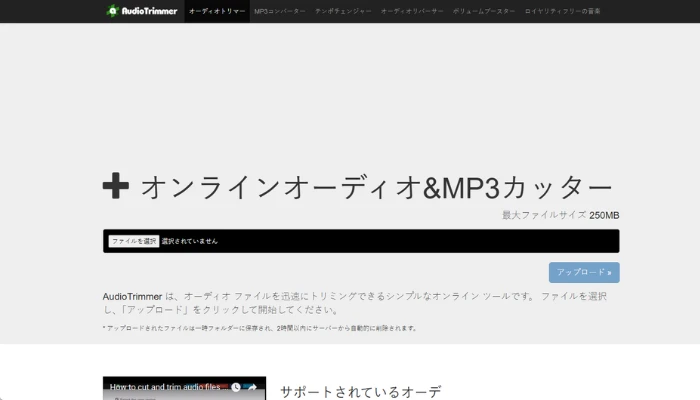This screenshot has width=700, height=400.
Task: Click the video title How to cut and trim
Action: [x=168, y=387]
